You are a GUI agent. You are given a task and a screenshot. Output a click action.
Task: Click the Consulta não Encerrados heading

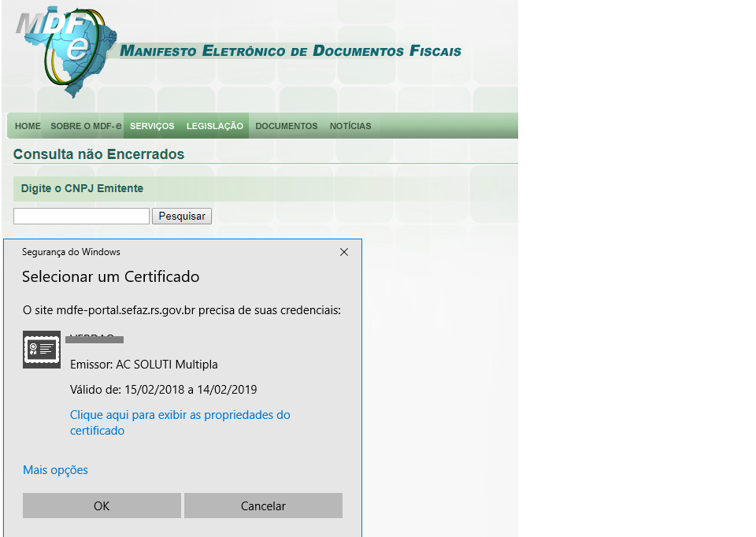pyautogui.click(x=98, y=154)
